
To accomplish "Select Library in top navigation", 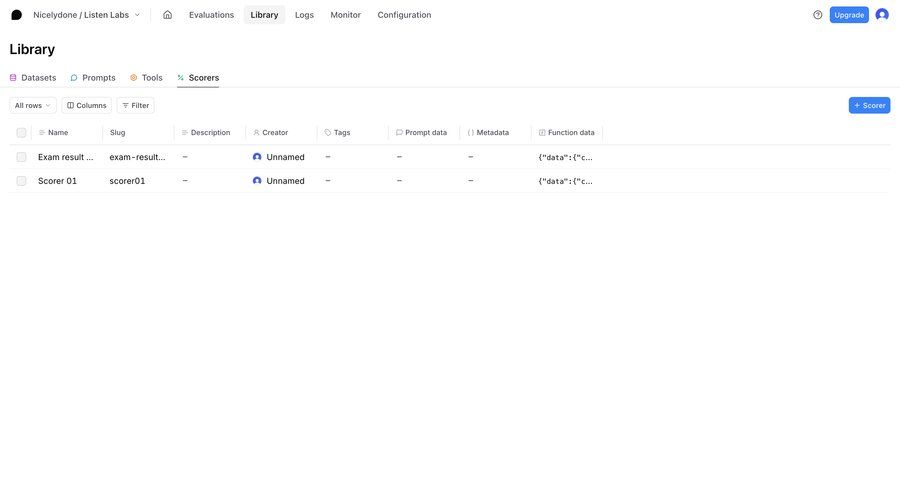I will point(264,15).
